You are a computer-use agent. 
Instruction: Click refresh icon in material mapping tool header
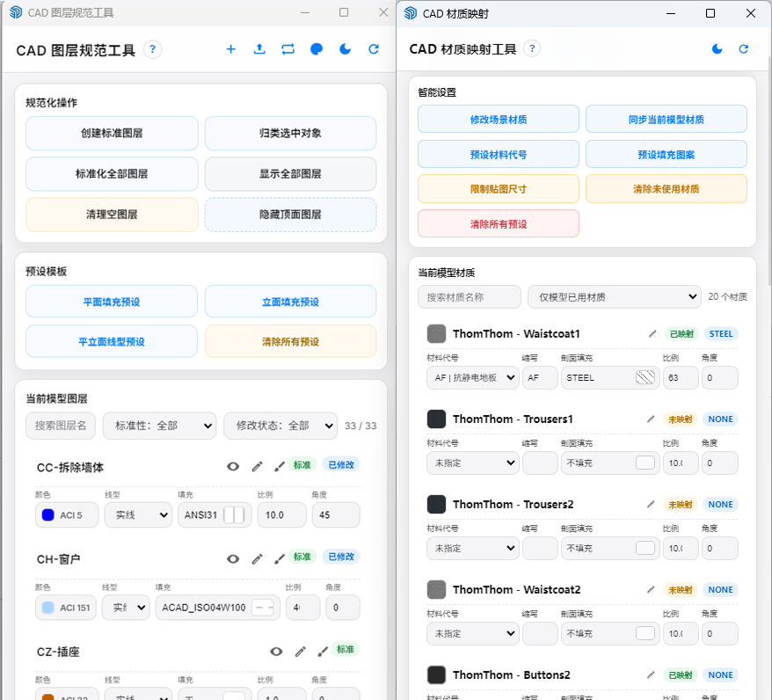tap(744, 48)
